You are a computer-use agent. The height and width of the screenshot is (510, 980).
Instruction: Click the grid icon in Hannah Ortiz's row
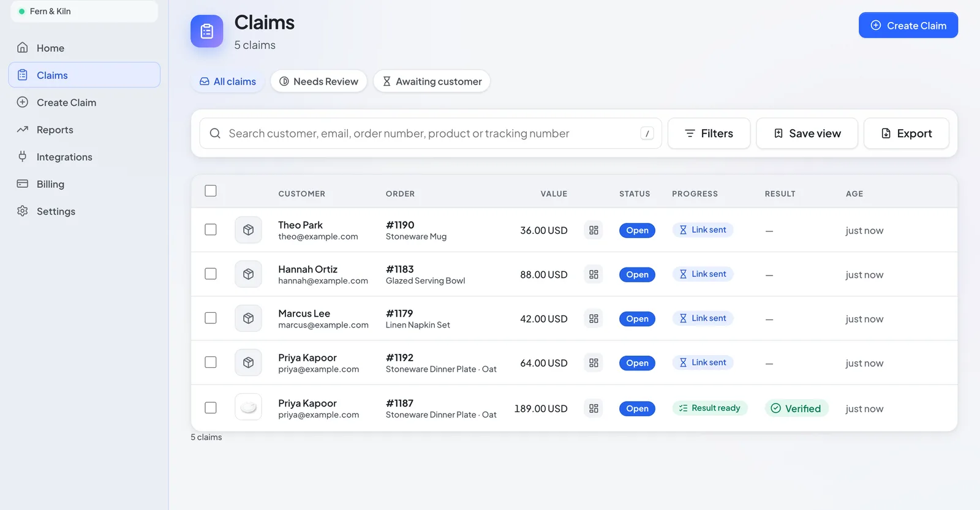594,274
